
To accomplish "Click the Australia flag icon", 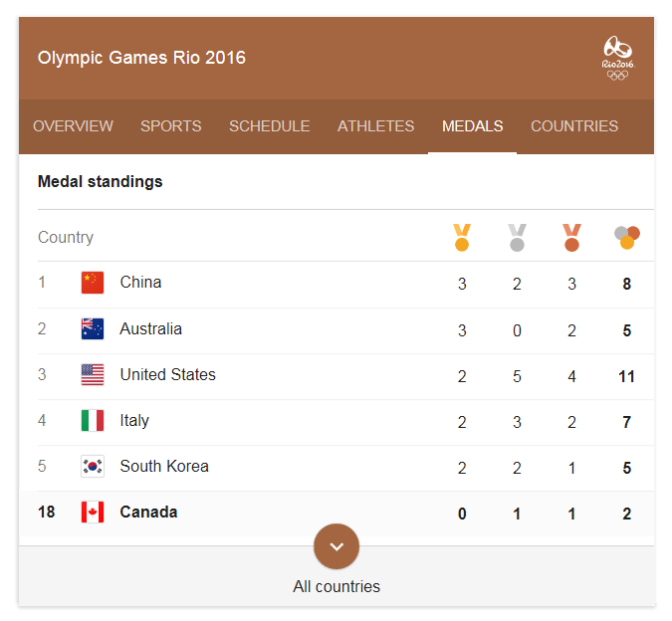I will click(93, 329).
